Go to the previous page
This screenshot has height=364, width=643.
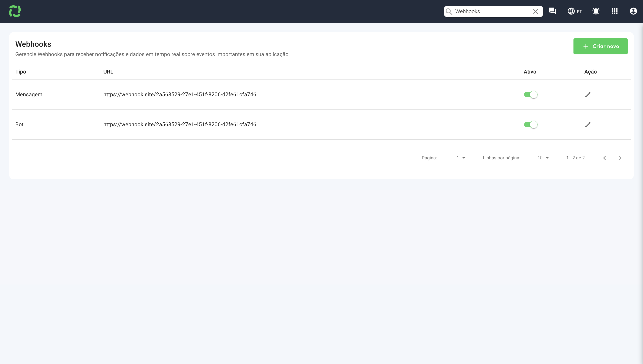coord(605,158)
